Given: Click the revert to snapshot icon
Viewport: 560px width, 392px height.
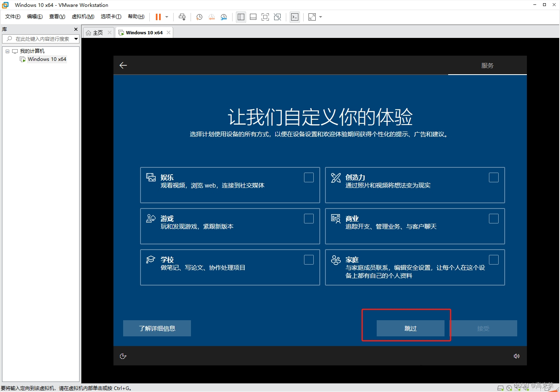Looking at the screenshot, I should coord(212,17).
